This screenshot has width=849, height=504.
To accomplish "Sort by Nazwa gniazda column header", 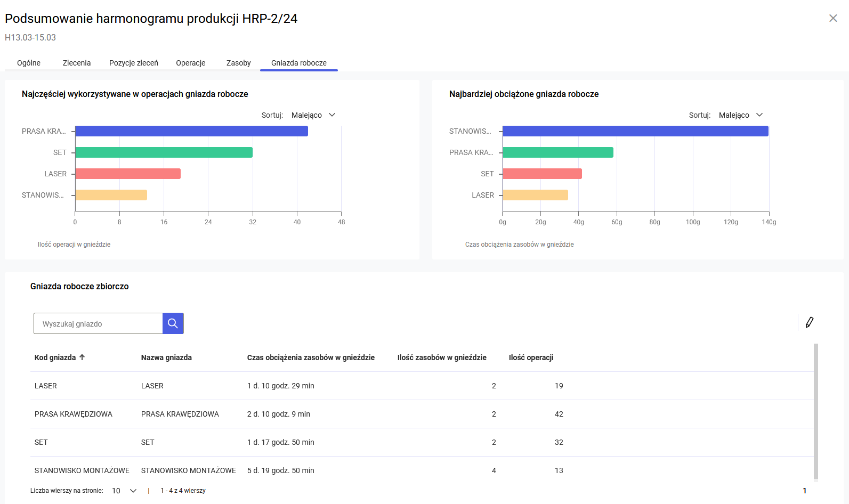I will [x=166, y=357].
